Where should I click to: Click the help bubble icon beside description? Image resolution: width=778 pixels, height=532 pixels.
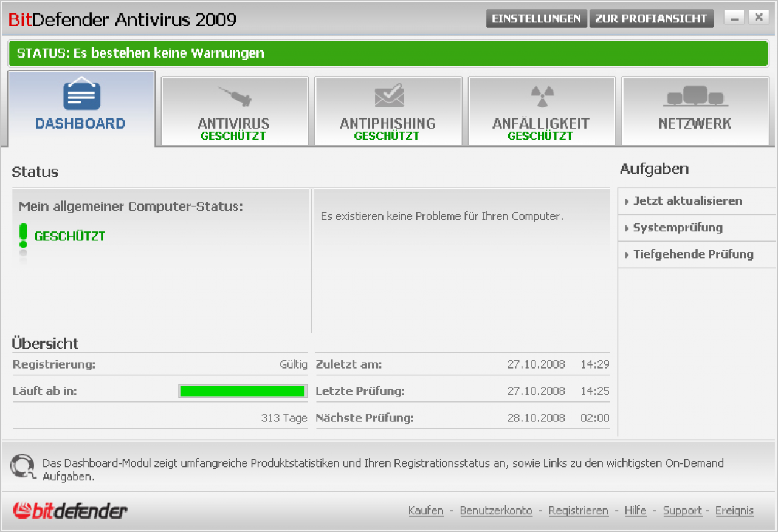(23, 466)
